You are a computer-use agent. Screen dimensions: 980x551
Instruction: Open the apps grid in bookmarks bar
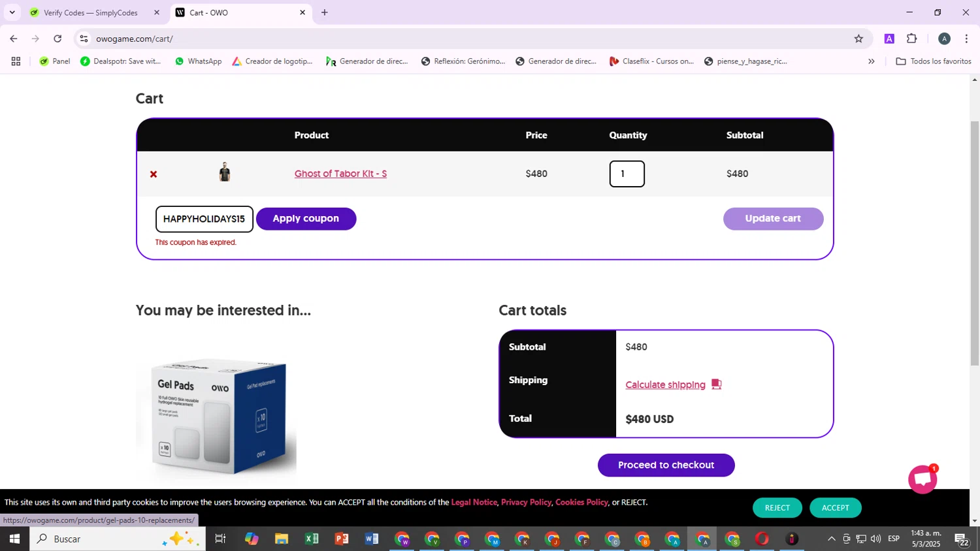(16, 61)
